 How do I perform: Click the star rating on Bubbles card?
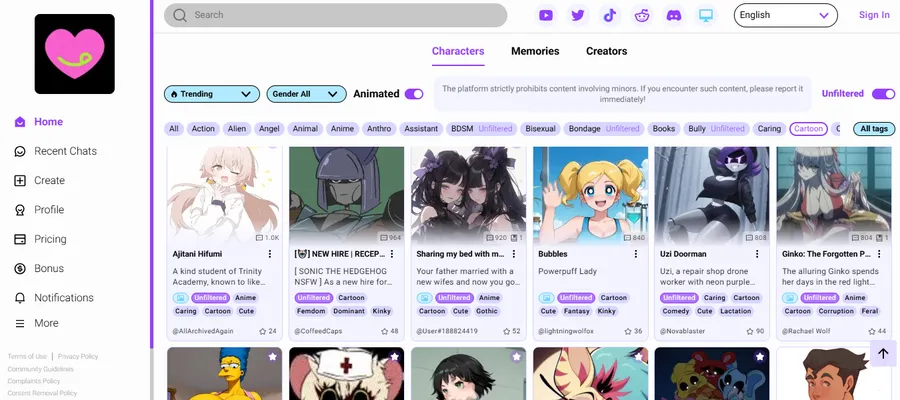pyautogui.click(x=633, y=331)
